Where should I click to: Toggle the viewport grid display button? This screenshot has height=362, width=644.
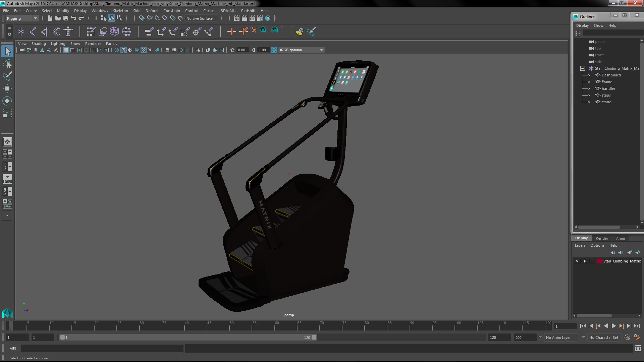tap(66, 50)
